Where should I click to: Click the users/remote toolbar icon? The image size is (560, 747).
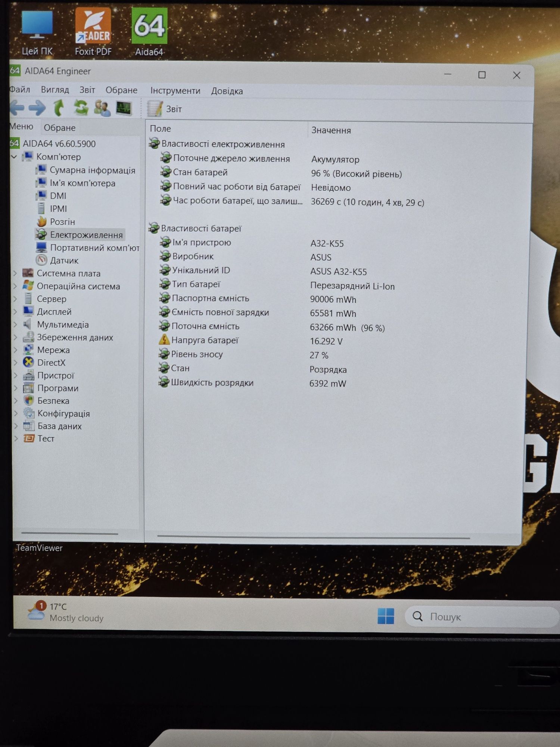[102, 108]
